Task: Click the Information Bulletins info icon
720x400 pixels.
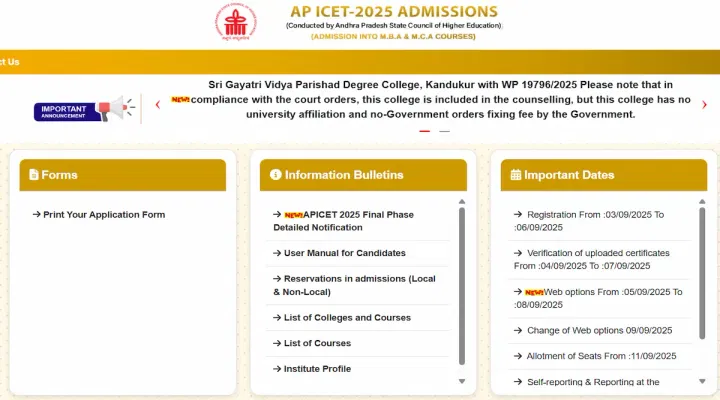Action: tap(276, 175)
